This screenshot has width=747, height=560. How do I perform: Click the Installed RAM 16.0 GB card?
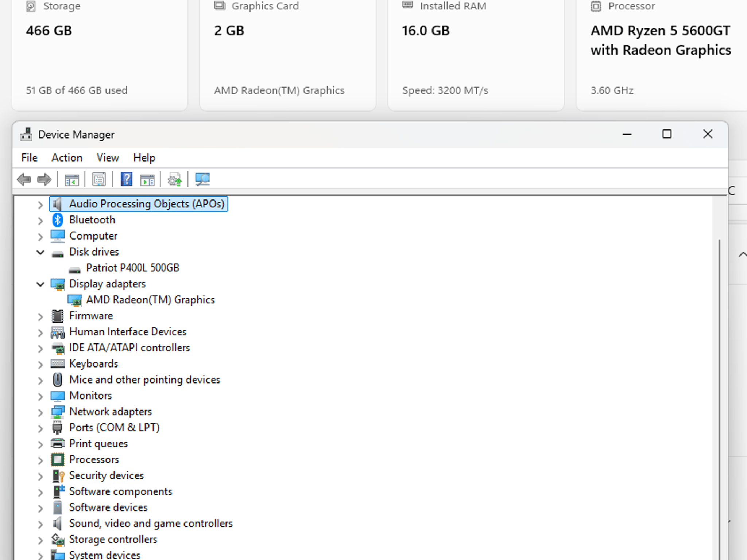click(x=476, y=55)
